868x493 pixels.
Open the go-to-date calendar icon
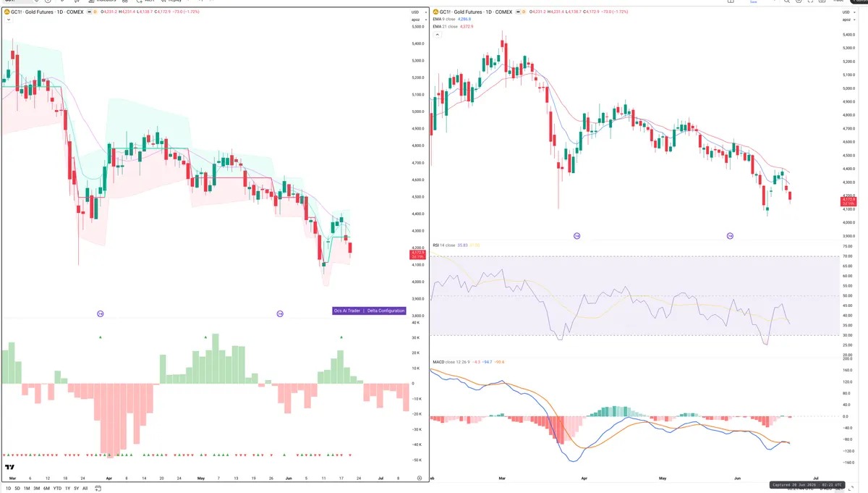(98, 488)
